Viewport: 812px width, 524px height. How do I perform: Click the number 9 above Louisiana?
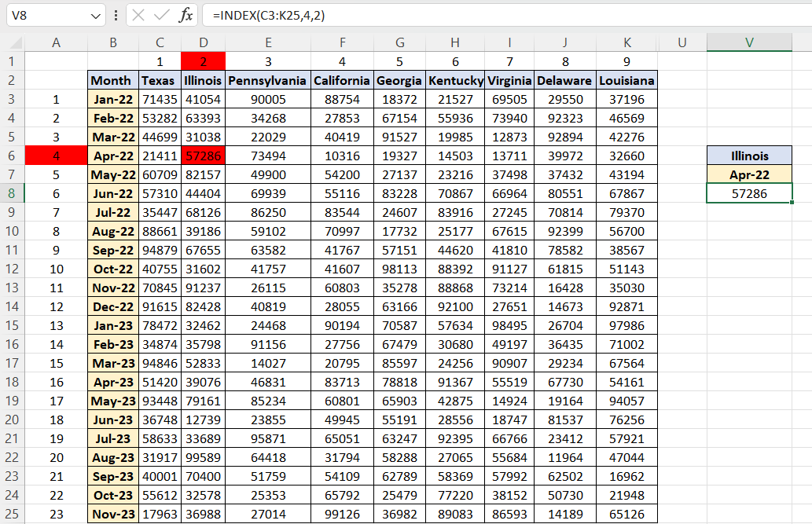coord(627,61)
